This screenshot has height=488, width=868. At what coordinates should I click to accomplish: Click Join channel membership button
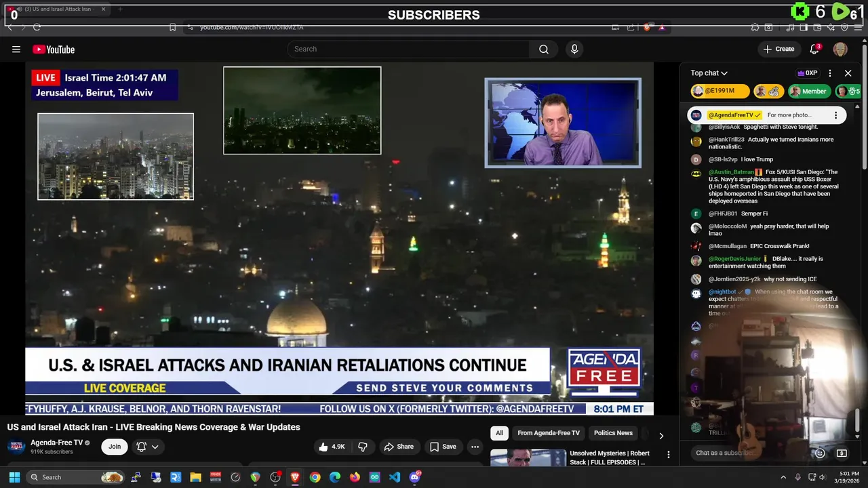115,447
